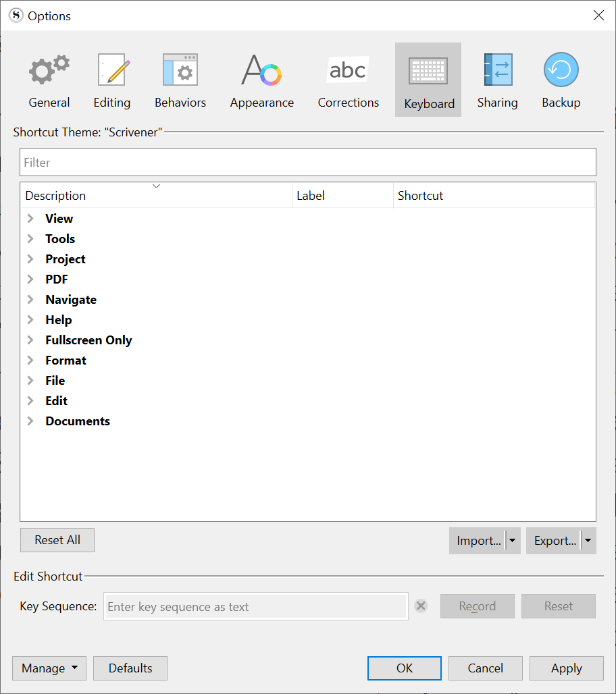Viewport: 616px width, 694px height.
Task: Select the View row text
Action: pyautogui.click(x=59, y=218)
